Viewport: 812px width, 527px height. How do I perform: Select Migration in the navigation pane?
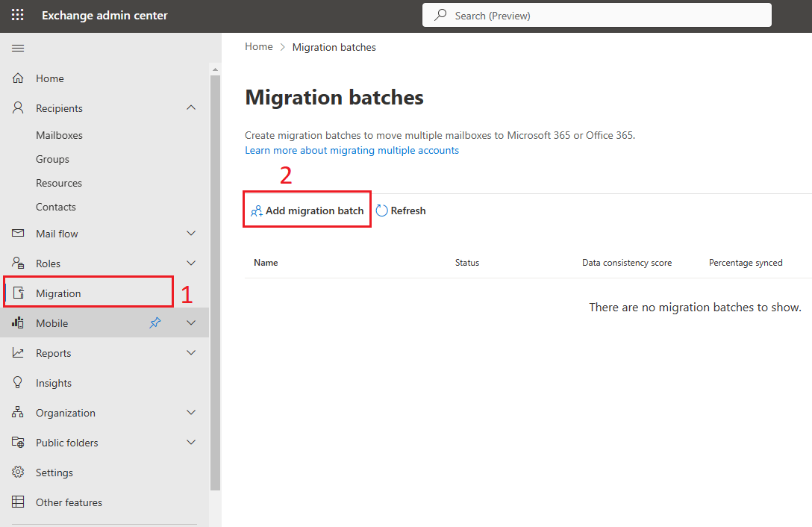click(x=88, y=293)
